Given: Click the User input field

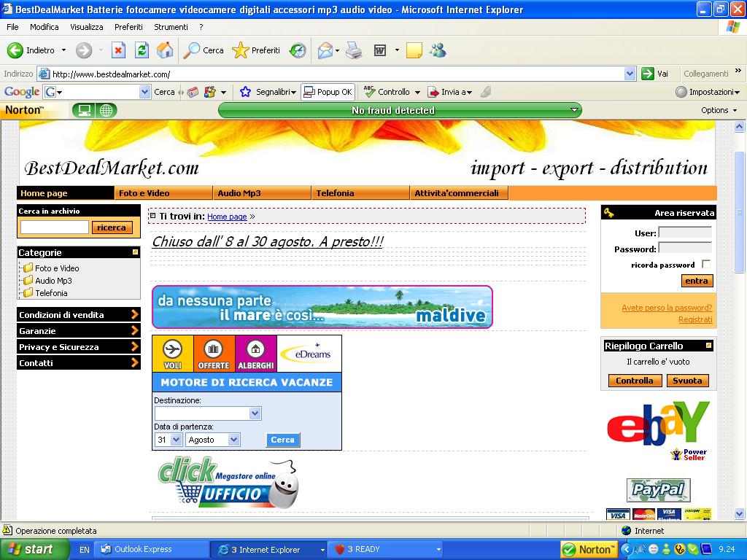Looking at the screenshot, I should click(x=684, y=233).
